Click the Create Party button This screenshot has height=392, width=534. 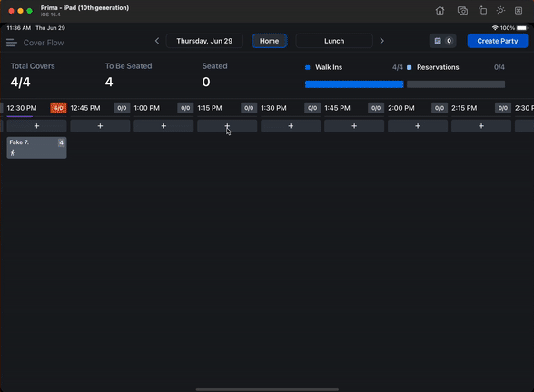(x=498, y=41)
